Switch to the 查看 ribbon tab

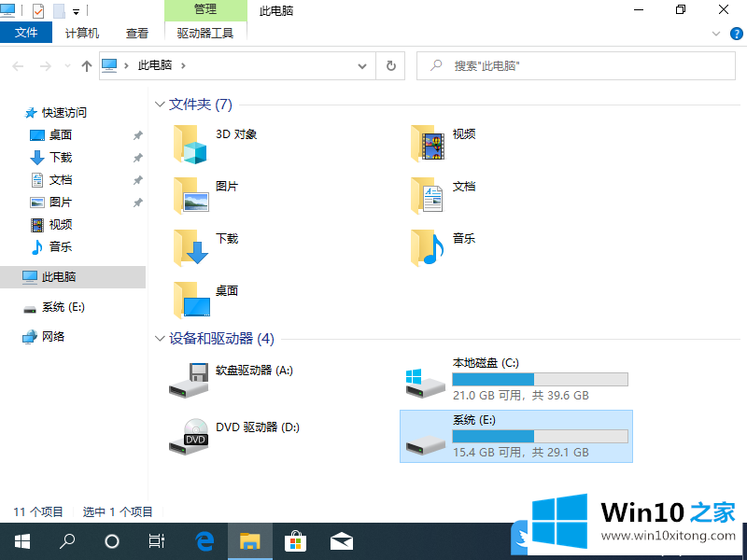[x=136, y=33]
